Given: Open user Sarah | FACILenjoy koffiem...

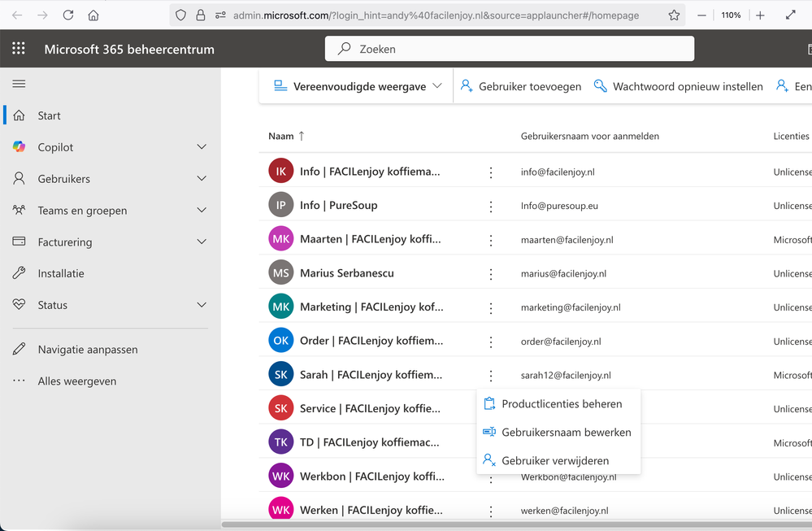Looking at the screenshot, I should (x=371, y=375).
